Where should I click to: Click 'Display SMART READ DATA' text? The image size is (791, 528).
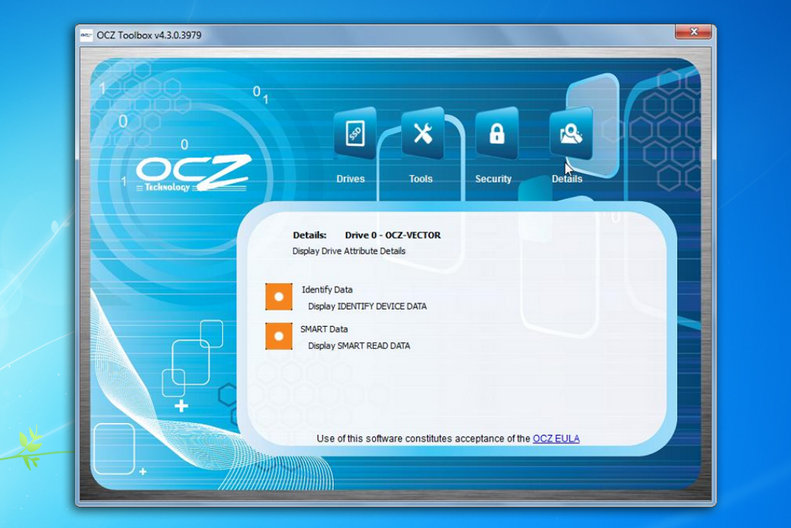point(359,345)
